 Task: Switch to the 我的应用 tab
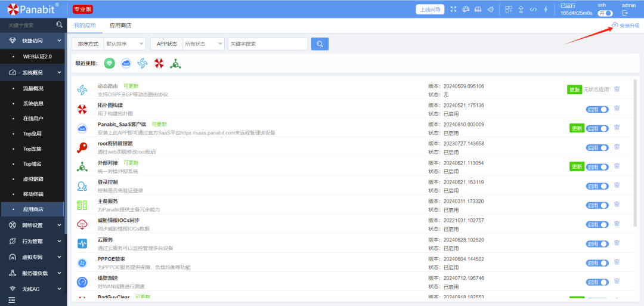85,26
